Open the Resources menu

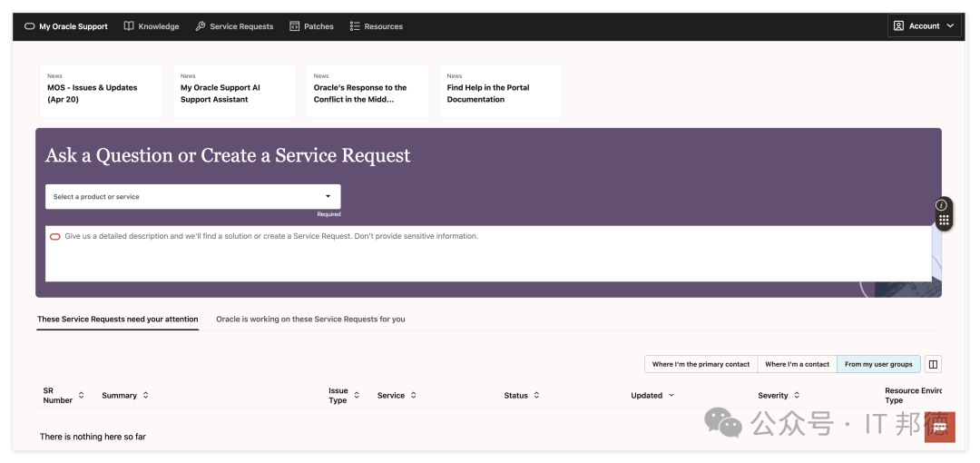(377, 26)
